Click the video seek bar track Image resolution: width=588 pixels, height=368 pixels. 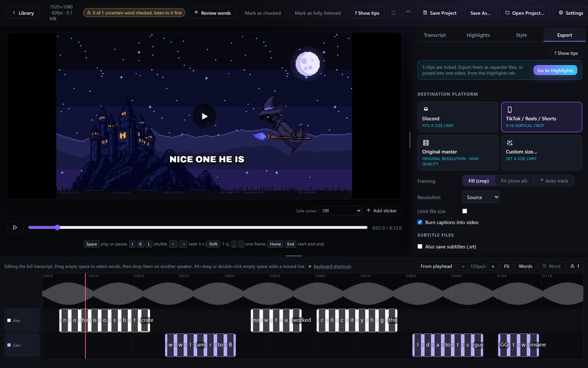click(197, 227)
